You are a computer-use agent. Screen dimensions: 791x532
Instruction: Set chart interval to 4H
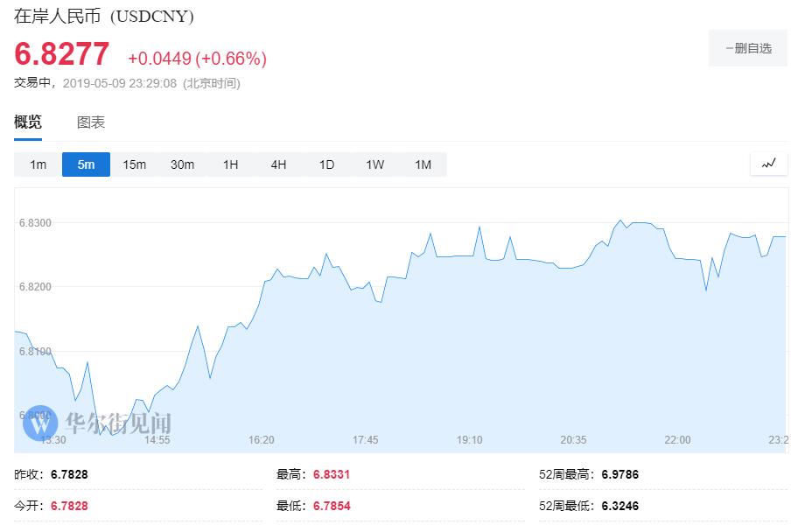click(x=278, y=164)
